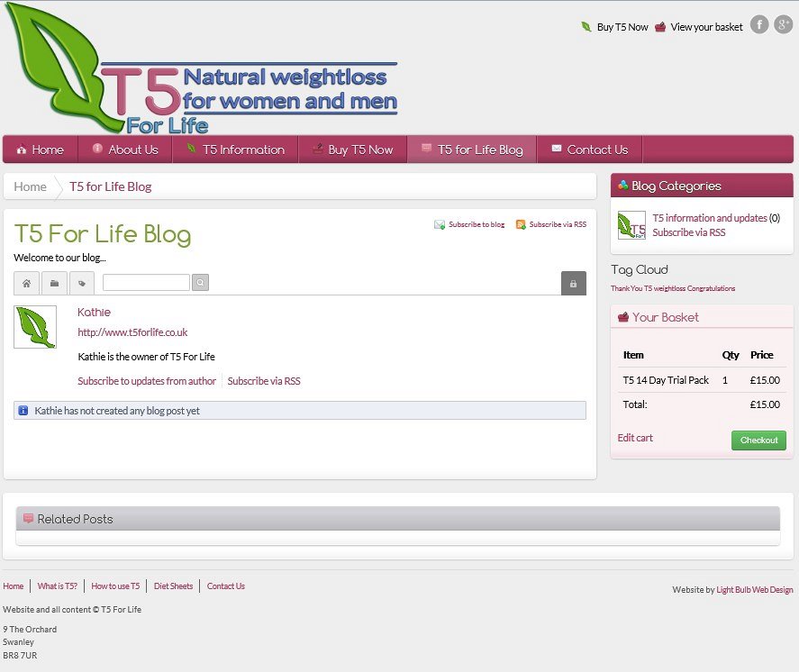Select Contact Us in the main navigation bar

pyautogui.click(x=589, y=150)
